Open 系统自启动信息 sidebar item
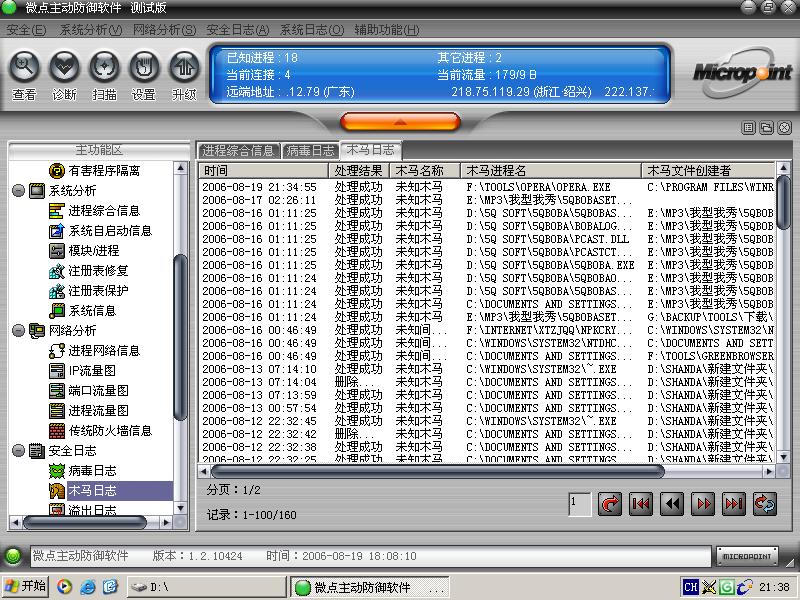The image size is (800, 600). (101, 231)
